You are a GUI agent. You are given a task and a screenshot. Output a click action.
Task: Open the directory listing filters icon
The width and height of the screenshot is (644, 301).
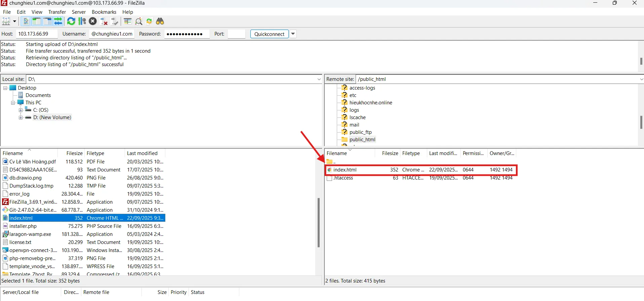coord(127,21)
